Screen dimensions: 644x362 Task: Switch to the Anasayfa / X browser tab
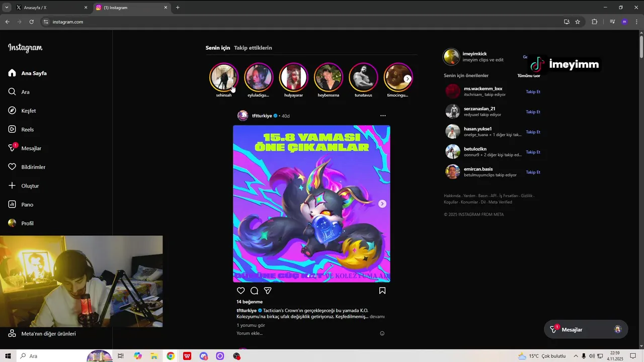[51, 8]
